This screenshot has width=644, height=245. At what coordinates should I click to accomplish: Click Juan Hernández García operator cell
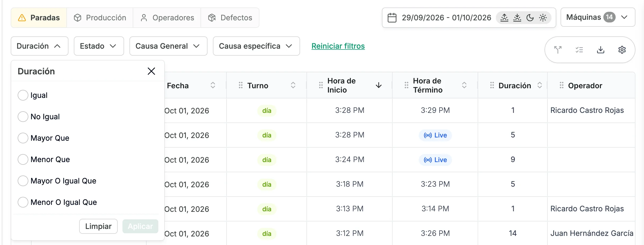click(x=592, y=233)
